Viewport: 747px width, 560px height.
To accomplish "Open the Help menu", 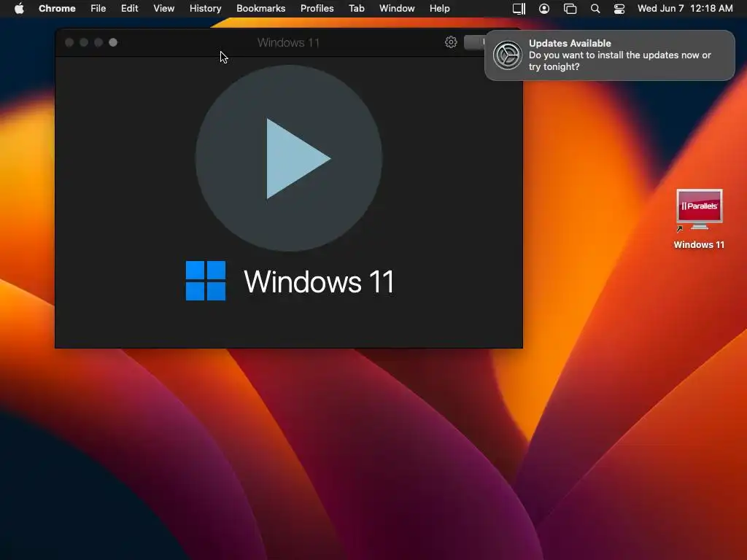I will (x=439, y=8).
